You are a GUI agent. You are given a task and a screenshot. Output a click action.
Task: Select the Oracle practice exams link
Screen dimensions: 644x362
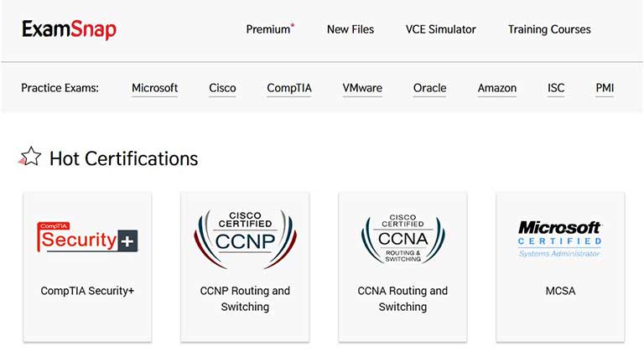pos(429,88)
